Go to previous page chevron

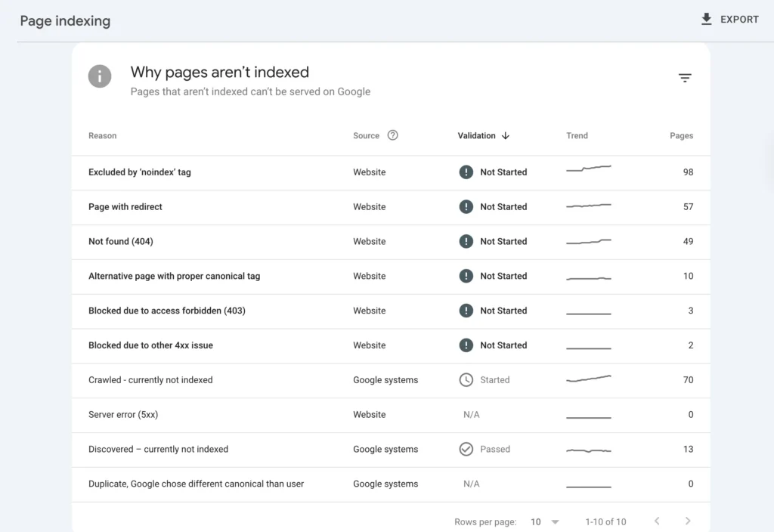(657, 521)
